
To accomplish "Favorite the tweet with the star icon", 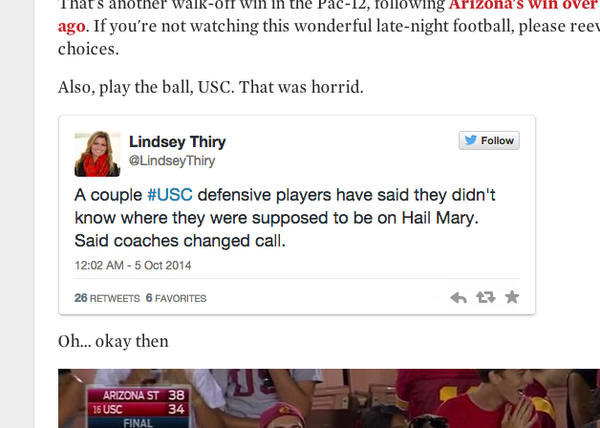I will 512,297.
